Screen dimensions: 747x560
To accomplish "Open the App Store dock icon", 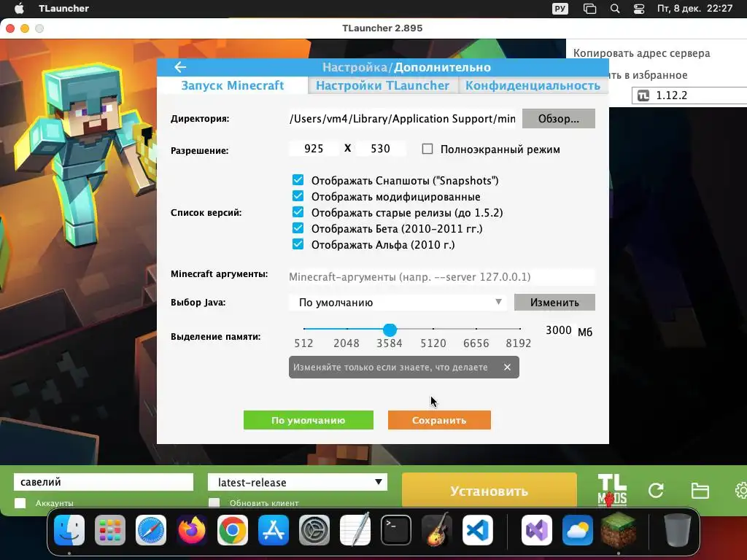I will click(274, 530).
